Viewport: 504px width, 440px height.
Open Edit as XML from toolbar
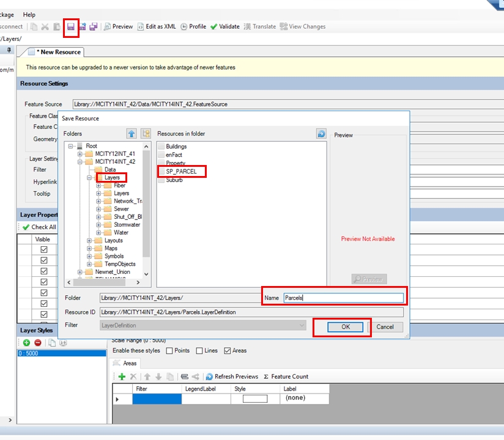click(157, 27)
